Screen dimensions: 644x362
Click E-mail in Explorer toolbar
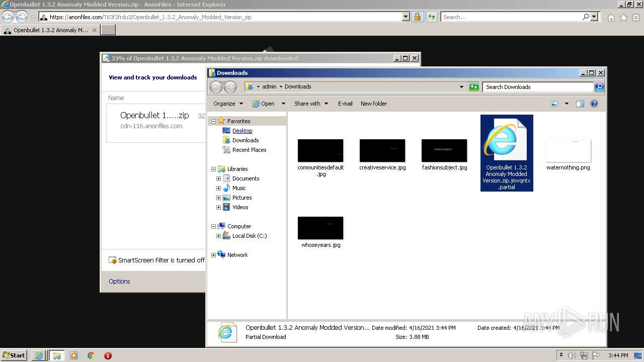click(x=345, y=104)
